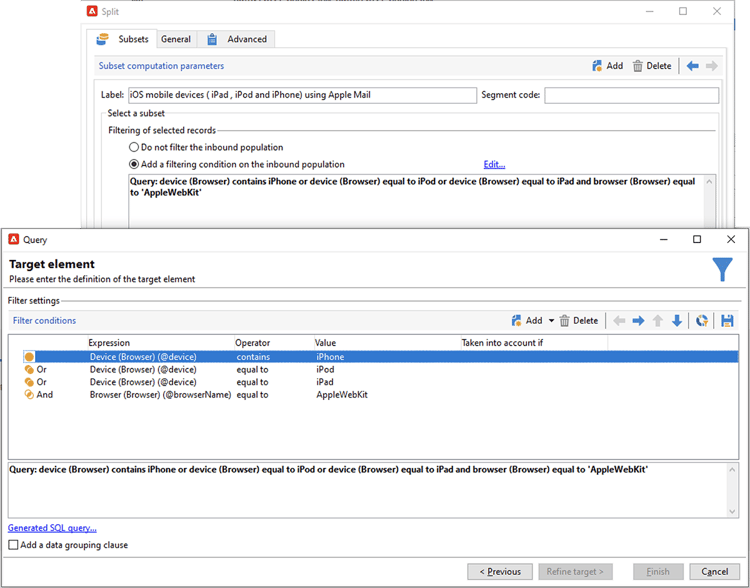Move subset right with grey arrow in Split
This screenshot has width=750, height=588.
(x=712, y=66)
